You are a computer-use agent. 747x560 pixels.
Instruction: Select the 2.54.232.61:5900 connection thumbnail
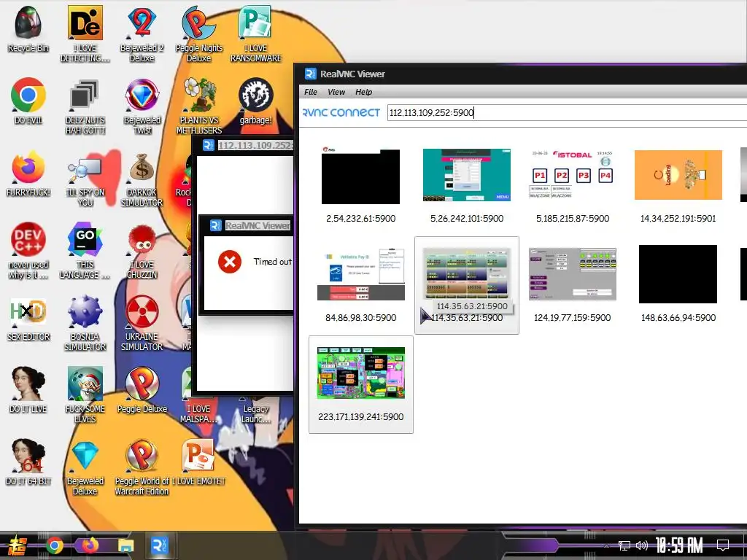coord(360,176)
